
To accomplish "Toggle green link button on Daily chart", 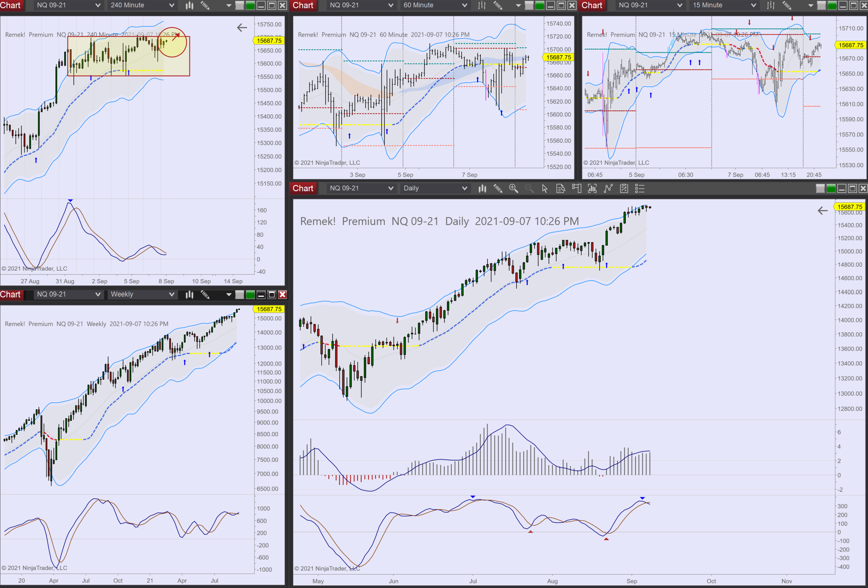I will [x=831, y=188].
